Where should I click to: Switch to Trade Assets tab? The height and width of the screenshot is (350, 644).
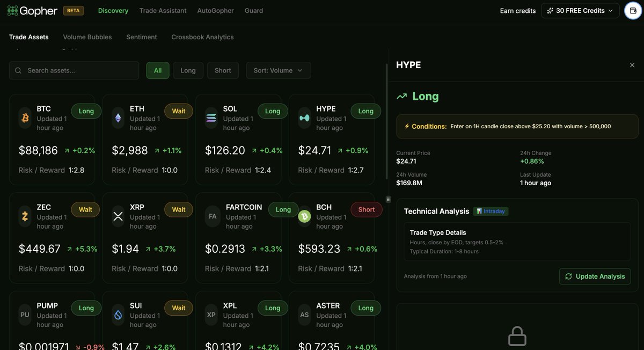pos(29,37)
